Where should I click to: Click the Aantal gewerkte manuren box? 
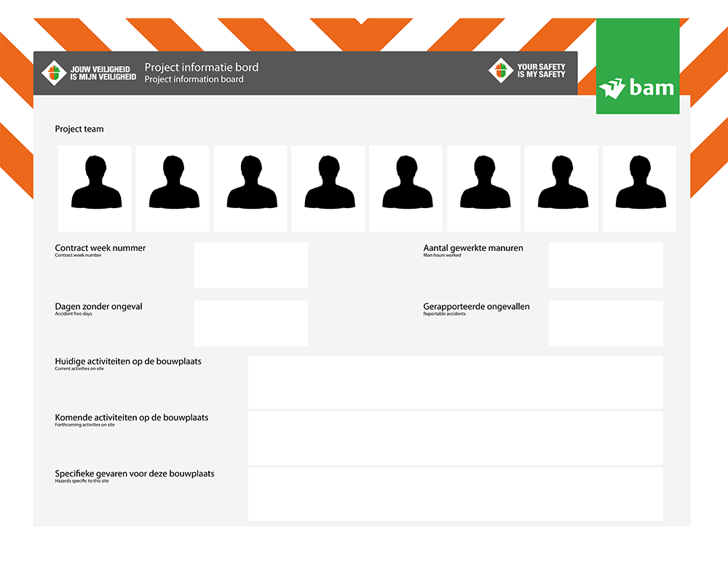click(x=606, y=265)
